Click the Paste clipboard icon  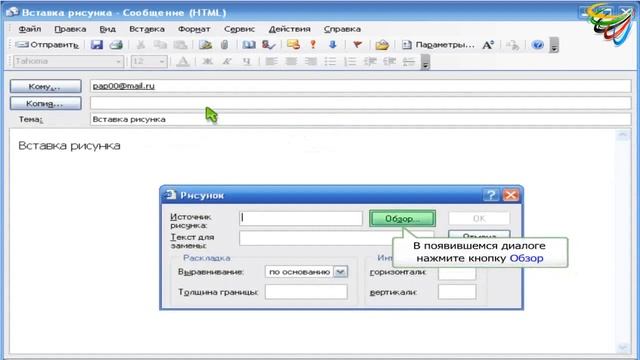pos(180,44)
